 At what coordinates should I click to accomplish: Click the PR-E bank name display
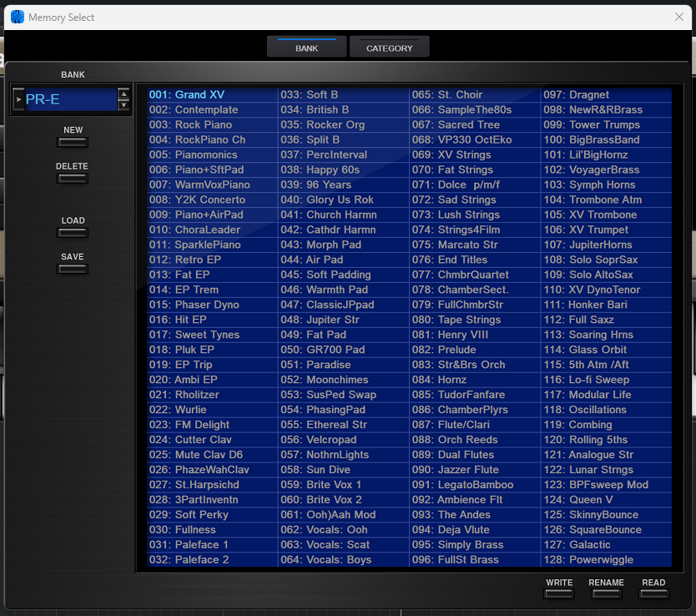coord(70,100)
